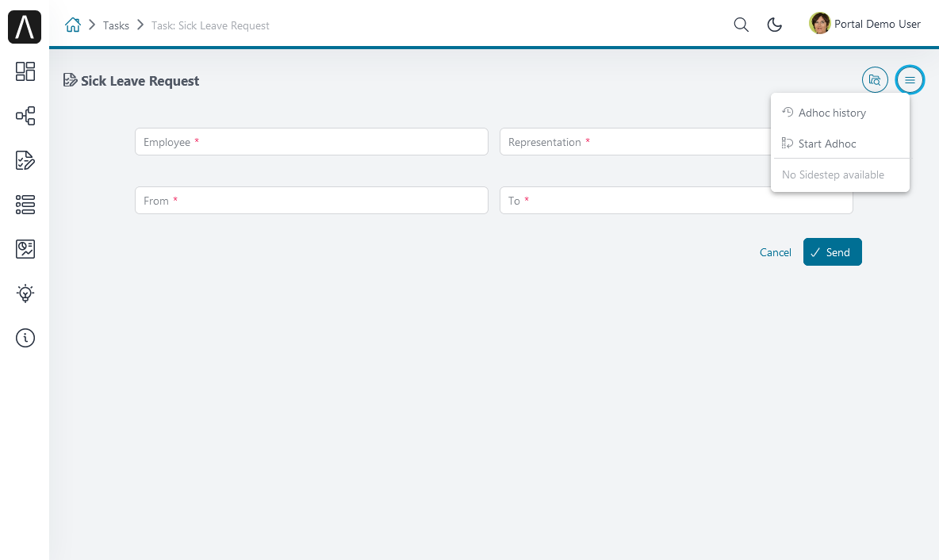
Task: Focus the From date field
Action: tap(312, 201)
